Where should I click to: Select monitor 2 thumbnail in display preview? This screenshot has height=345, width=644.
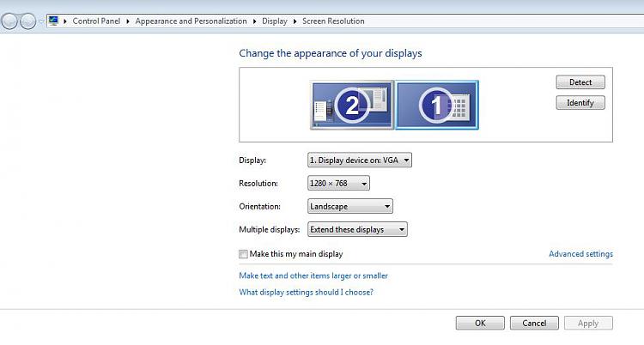(352, 106)
